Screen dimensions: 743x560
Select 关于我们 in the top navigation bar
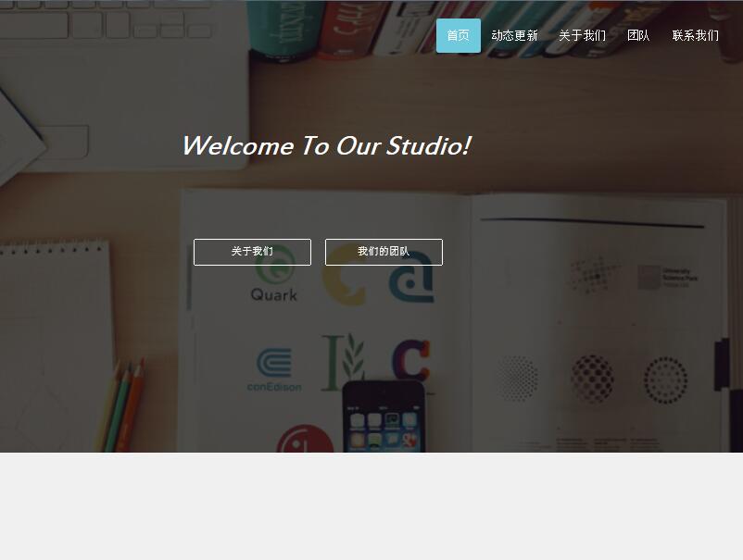click(x=582, y=35)
